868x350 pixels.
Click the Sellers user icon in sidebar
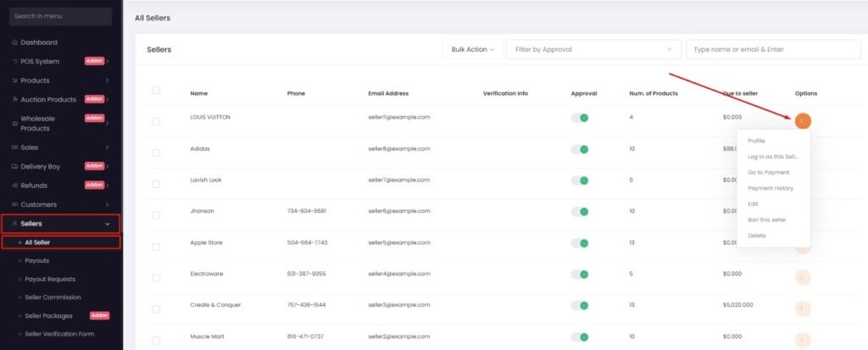[x=15, y=224]
